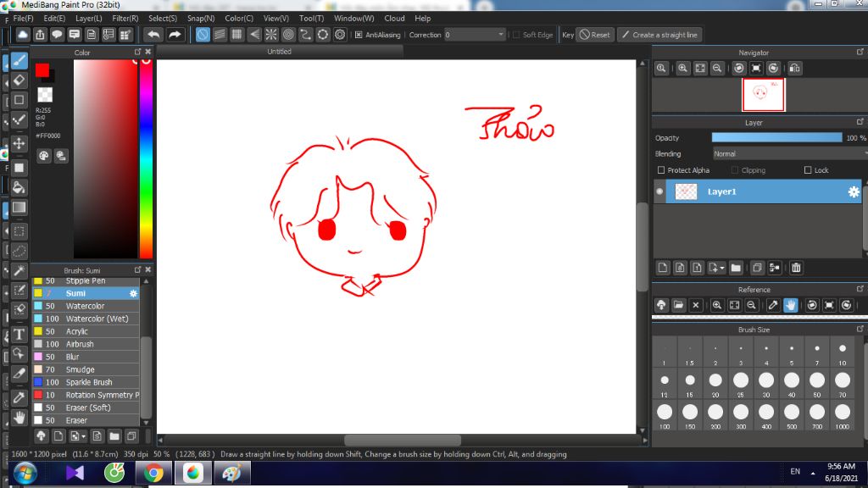The image size is (868, 488).
Task: Turn snap off icon in toolbar
Action: click(203, 35)
